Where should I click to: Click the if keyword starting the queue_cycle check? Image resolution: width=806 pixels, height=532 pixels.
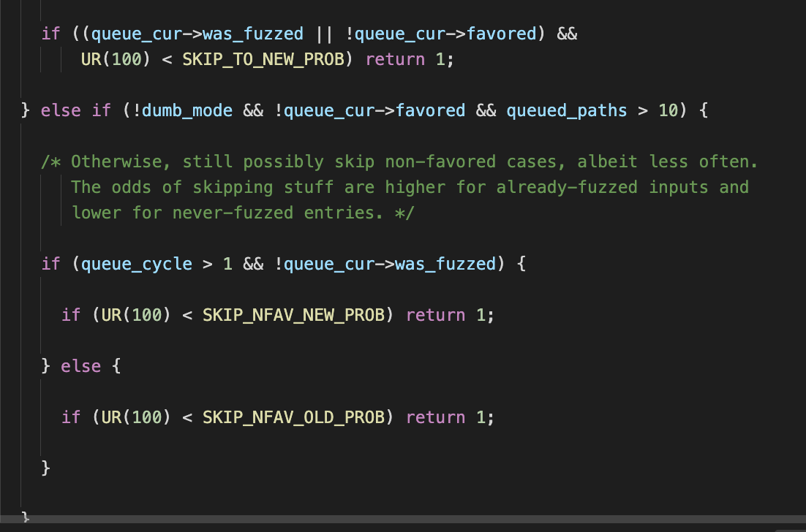click(50, 264)
